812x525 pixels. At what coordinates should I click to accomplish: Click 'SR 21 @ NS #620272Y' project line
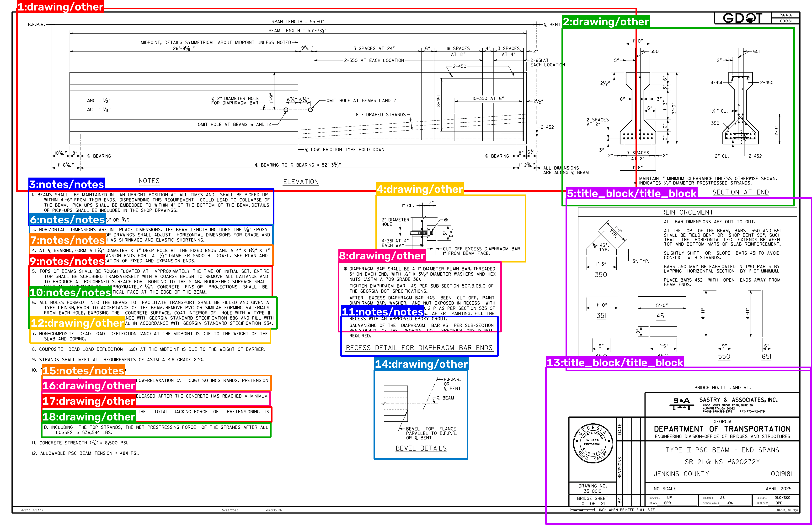(x=722, y=462)
